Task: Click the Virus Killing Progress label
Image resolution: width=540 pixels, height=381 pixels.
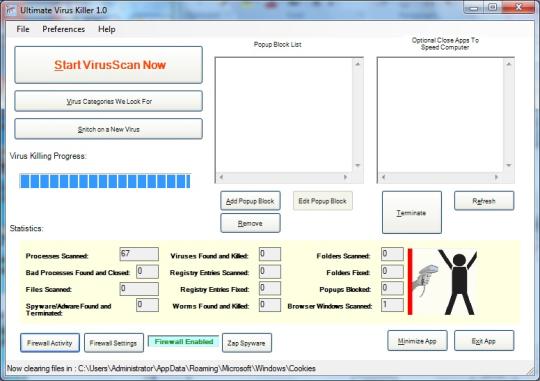Action: coord(48,156)
